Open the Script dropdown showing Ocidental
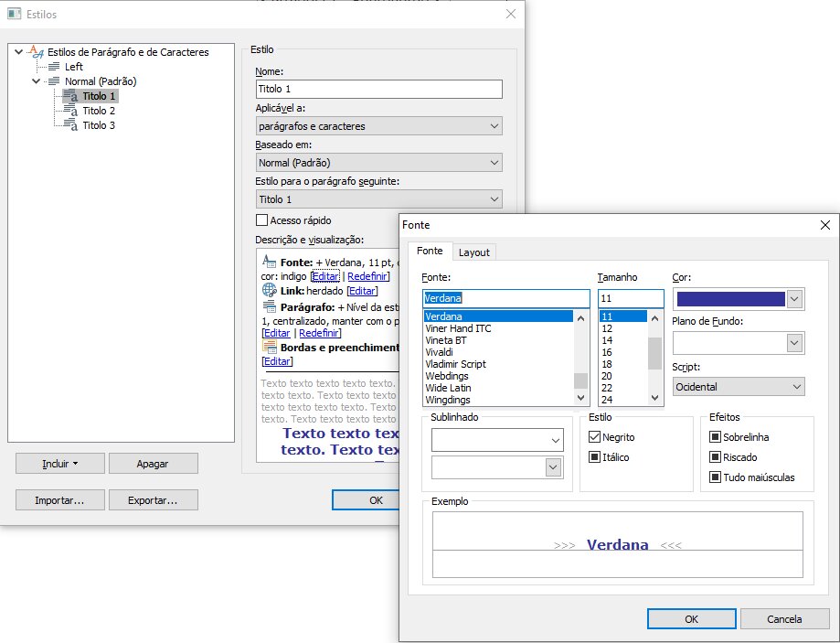Screen dimensions: 840x643 (x=738, y=387)
